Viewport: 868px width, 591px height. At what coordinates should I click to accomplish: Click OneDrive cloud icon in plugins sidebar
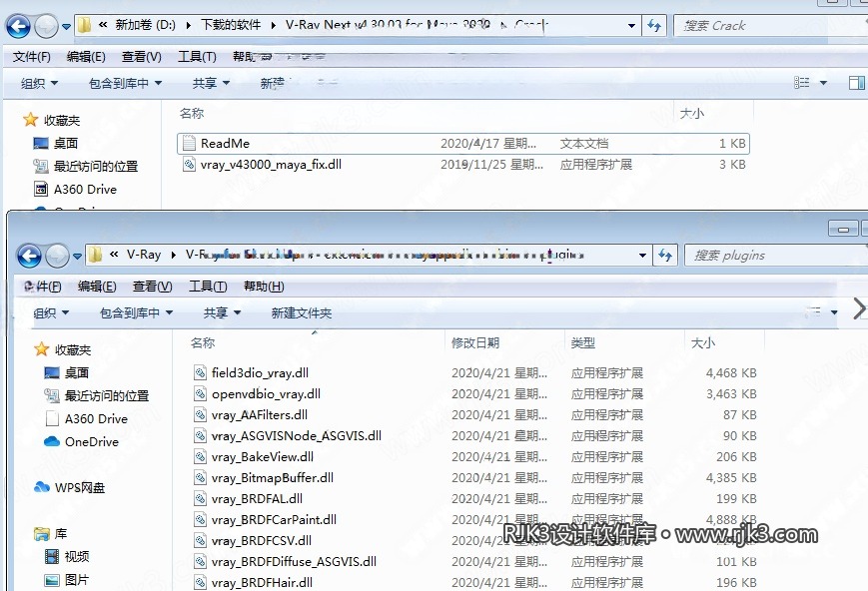[x=52, y=441]
